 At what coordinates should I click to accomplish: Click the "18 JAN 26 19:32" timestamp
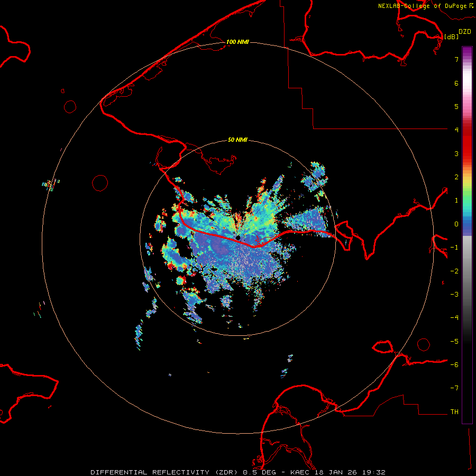coord(350,472)
